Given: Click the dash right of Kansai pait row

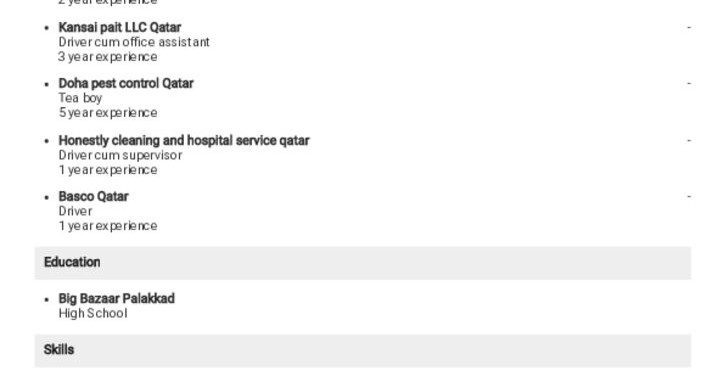Looking at the screenshot, I should (689, 27).
